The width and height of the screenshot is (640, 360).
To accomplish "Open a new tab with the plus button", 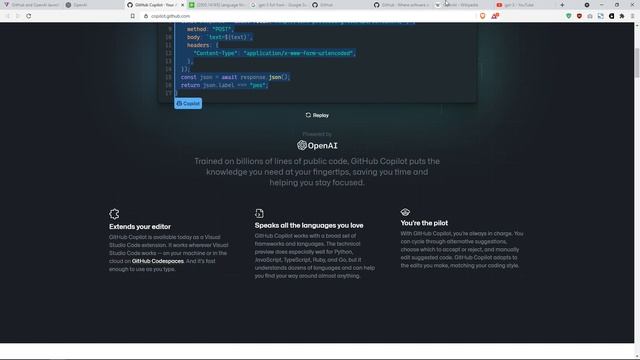I will (562, 5).
